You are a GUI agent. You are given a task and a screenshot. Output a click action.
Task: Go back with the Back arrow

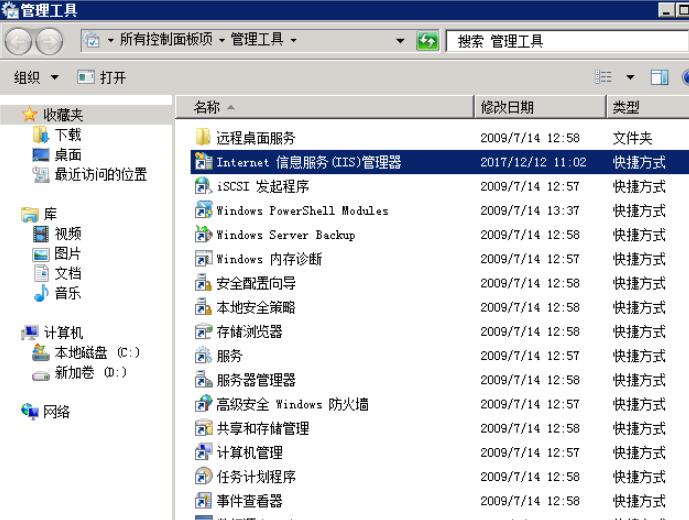click(18, 41)
